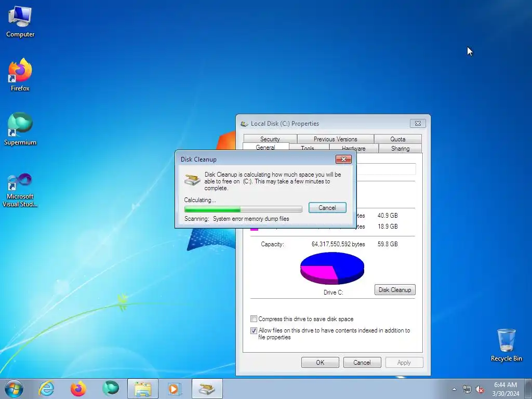Click the Disk Cleanup button in Properties

tap(395, 290)
